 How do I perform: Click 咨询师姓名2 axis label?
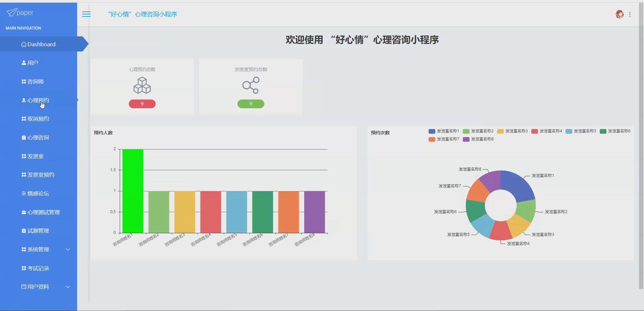click(149, 240)
